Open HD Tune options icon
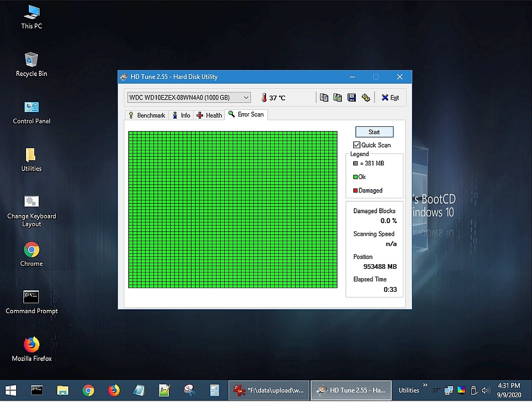This screenshot has height=402, width=532. point(366,98)
